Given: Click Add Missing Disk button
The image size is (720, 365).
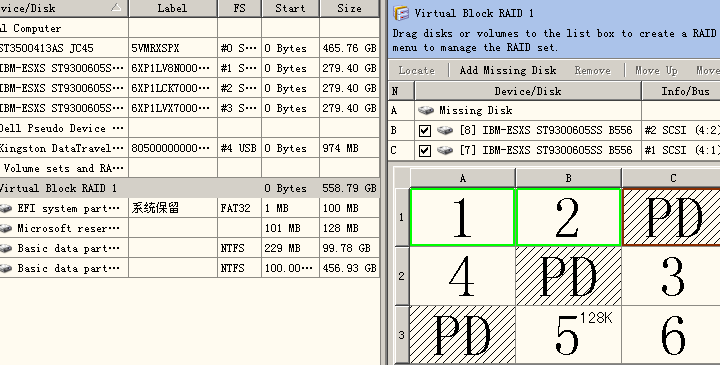Looking at the screenshot, I should click(508, 70).
